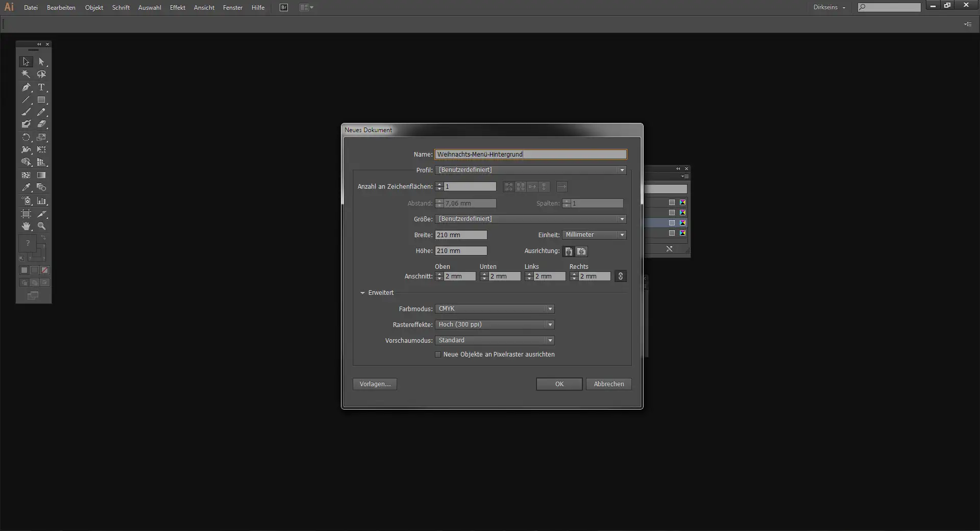The width and height of the screenshot is (980, 531).
Task: Open Adobe Bridge from the Br icon
Action: [x=284, y=8]
